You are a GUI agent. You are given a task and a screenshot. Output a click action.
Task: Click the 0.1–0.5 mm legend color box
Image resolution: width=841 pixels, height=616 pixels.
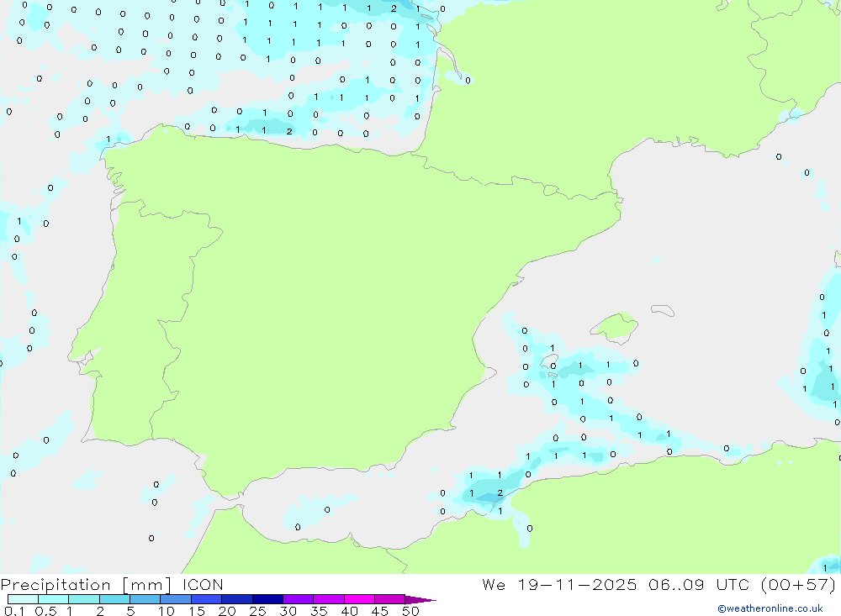coord(23,599)
